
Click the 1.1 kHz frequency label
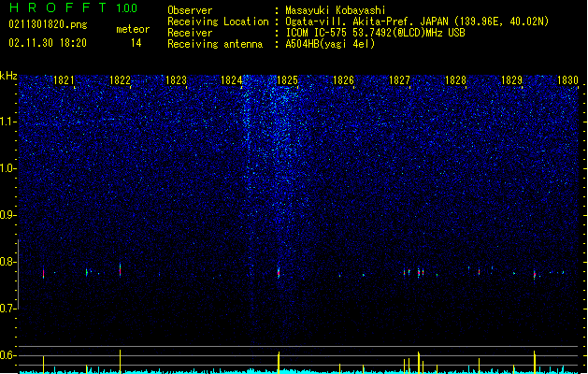point(8,122)
